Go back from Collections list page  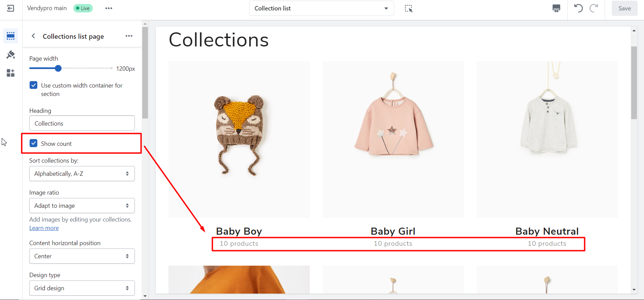(33, 36)
